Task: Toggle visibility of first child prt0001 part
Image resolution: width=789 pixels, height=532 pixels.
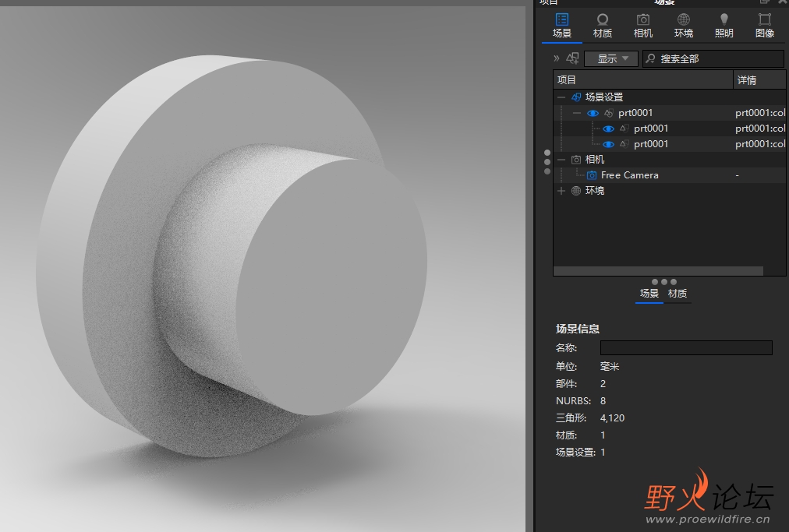Action: click(x=609, y=129)
